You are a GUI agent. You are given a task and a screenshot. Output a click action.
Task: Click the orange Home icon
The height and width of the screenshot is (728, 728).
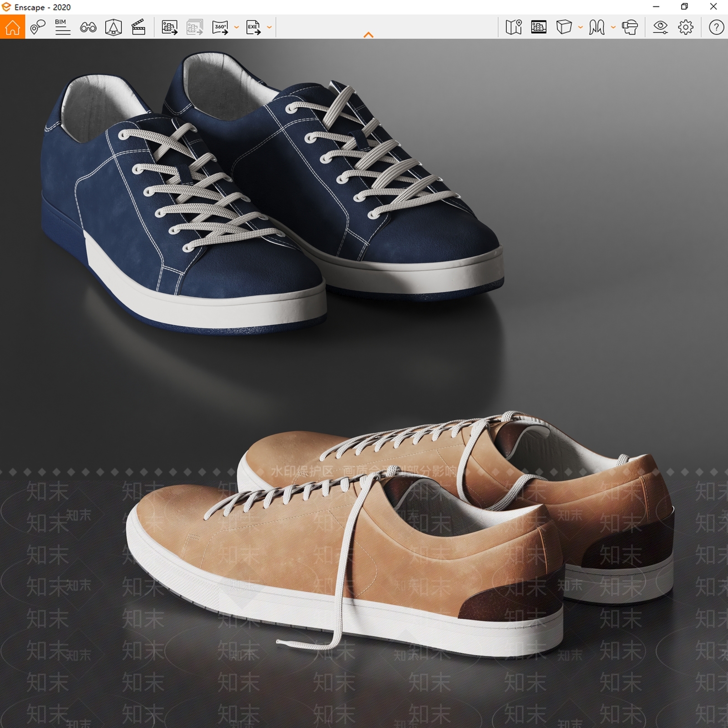click(x=12, y=27)
